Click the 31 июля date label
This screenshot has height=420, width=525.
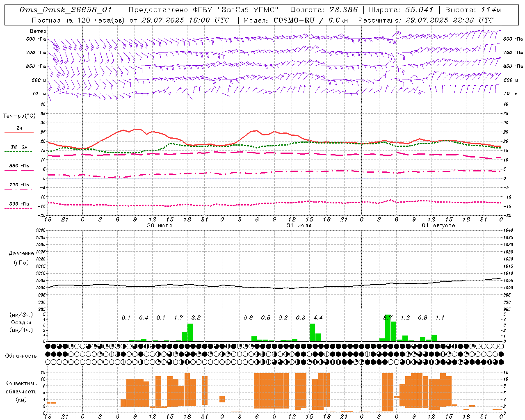[299, 226]
